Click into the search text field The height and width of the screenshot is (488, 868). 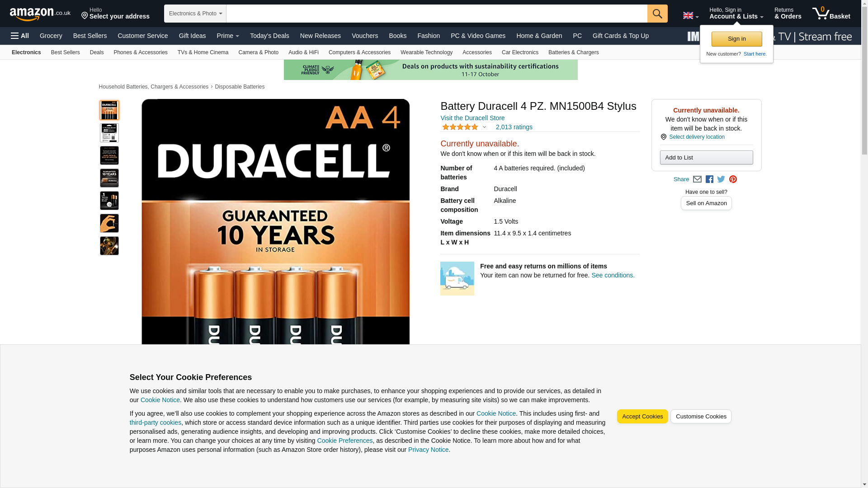[436, 14]
